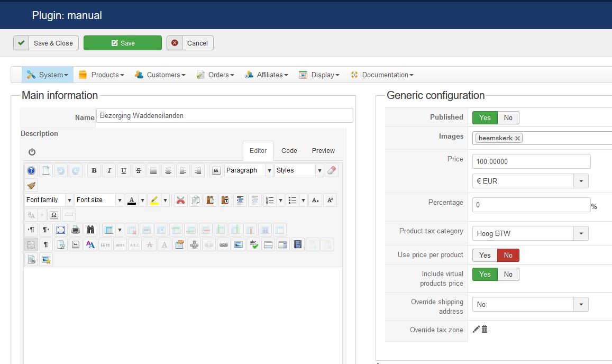Switch to the Code tab
Viewport: 612px width, 364px height.
(289, 151)
